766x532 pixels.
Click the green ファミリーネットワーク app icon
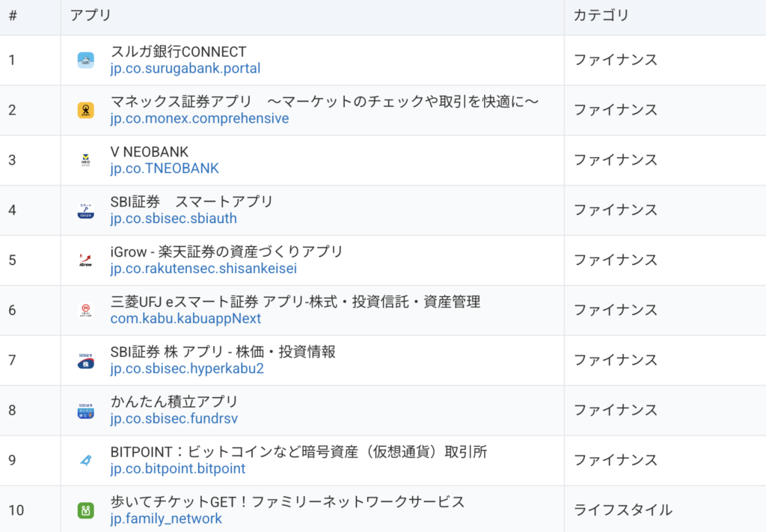click(x=86, y=510)
